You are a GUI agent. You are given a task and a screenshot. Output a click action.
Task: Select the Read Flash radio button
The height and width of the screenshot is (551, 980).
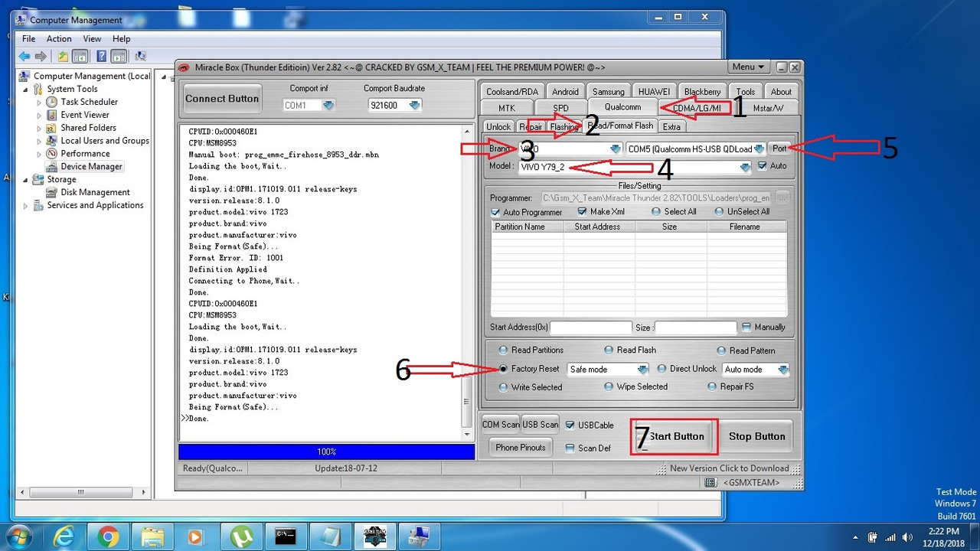pos(609,350)
